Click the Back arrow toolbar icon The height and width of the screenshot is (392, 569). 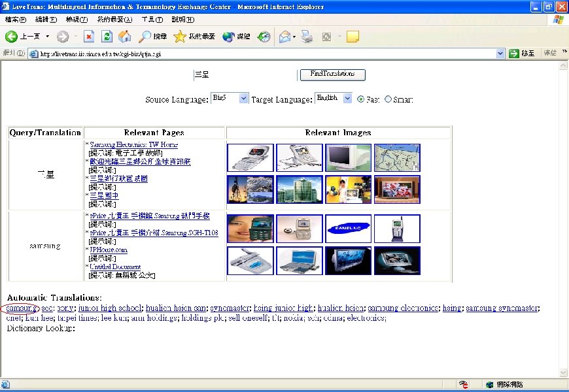coord(11,37)
